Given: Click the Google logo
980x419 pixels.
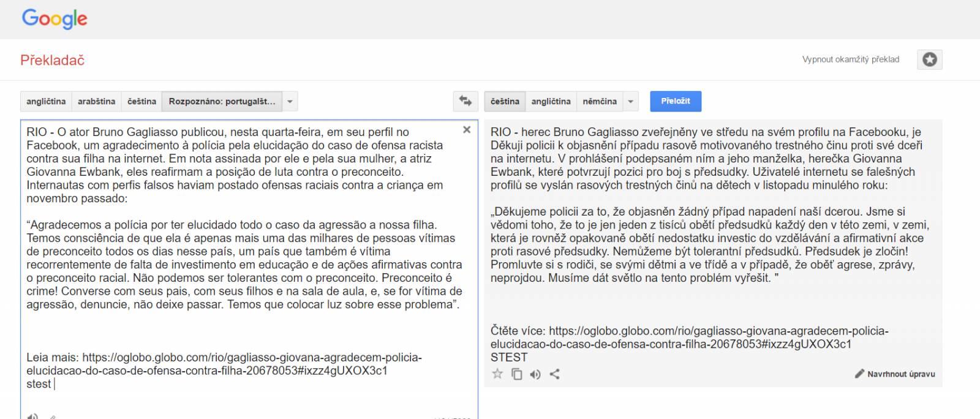Looking at the screenshot, I should coord(55,19).
